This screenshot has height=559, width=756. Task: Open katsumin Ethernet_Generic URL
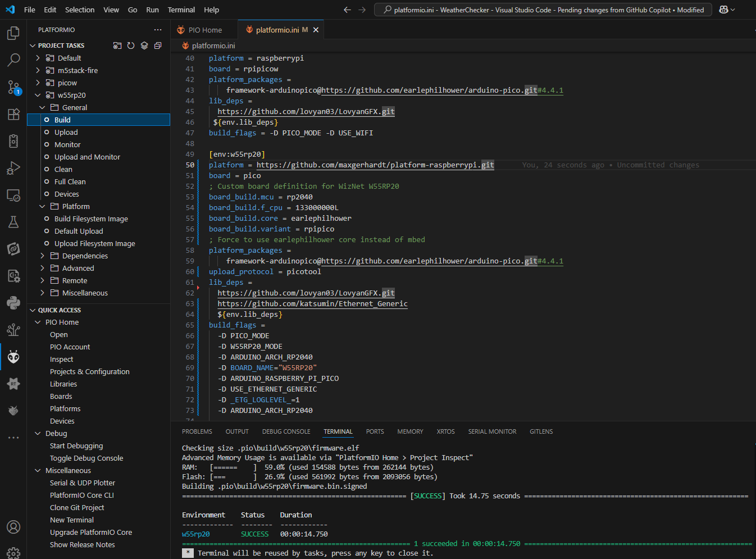(x=312, y=303)
